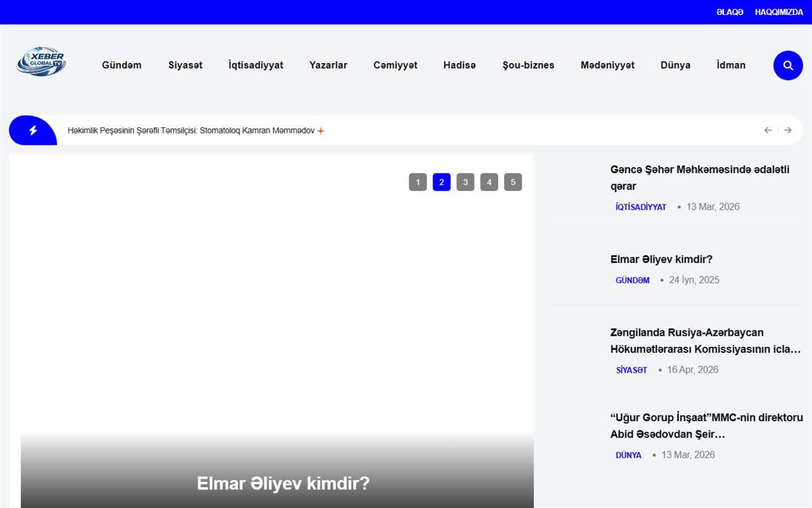This screenshot has width=812, height=508.
Task: Open the Mədəniyyət menu
Action: pos(608,65)
